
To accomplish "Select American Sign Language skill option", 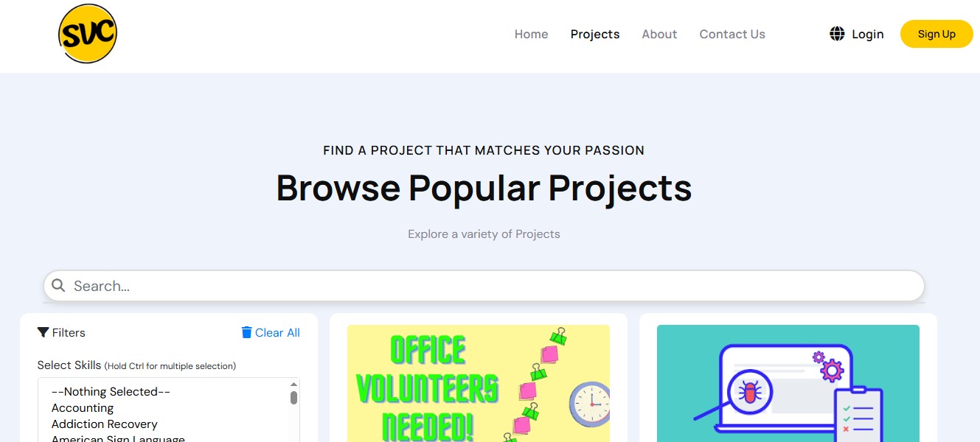I will (118, 438).
